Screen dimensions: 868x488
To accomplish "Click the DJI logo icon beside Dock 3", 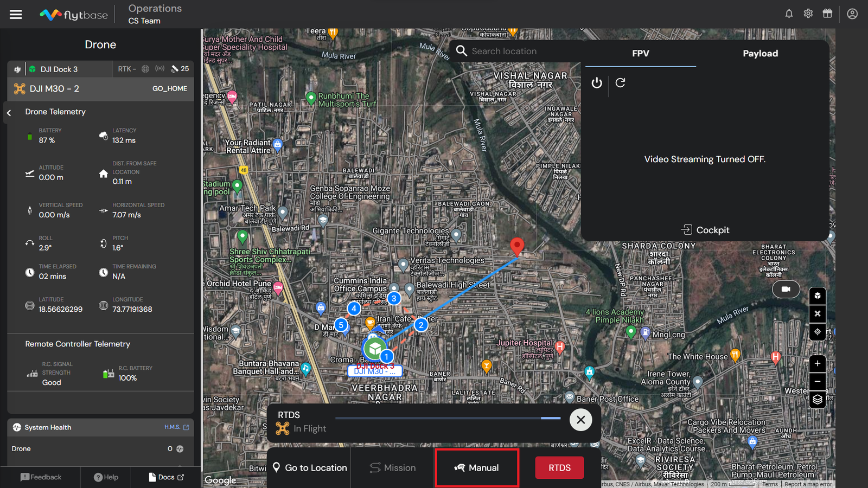I will [x=17, y=69].
